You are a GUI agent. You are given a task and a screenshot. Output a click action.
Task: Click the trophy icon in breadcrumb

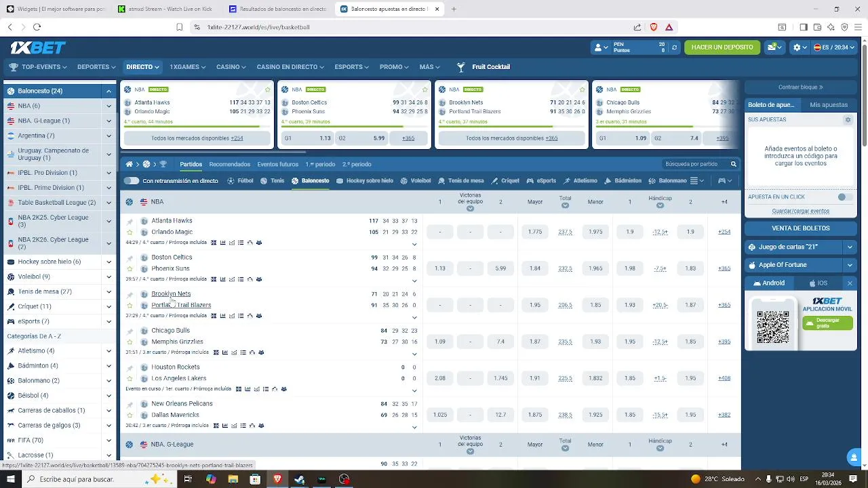tap(163, 164)
